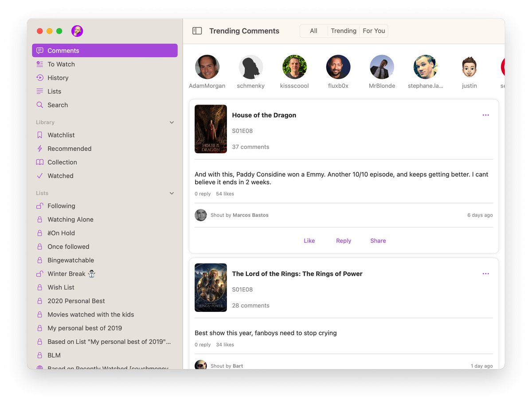Switch to the For You tab

[x=374, y=31]
